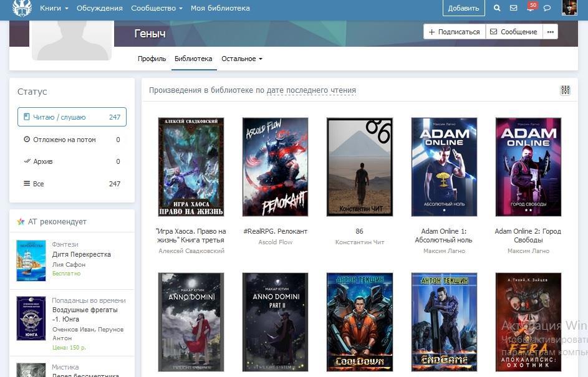This screenshot has width=588, height=377.
Task: Send a message via Сообщение button
Action: [513, 32]
